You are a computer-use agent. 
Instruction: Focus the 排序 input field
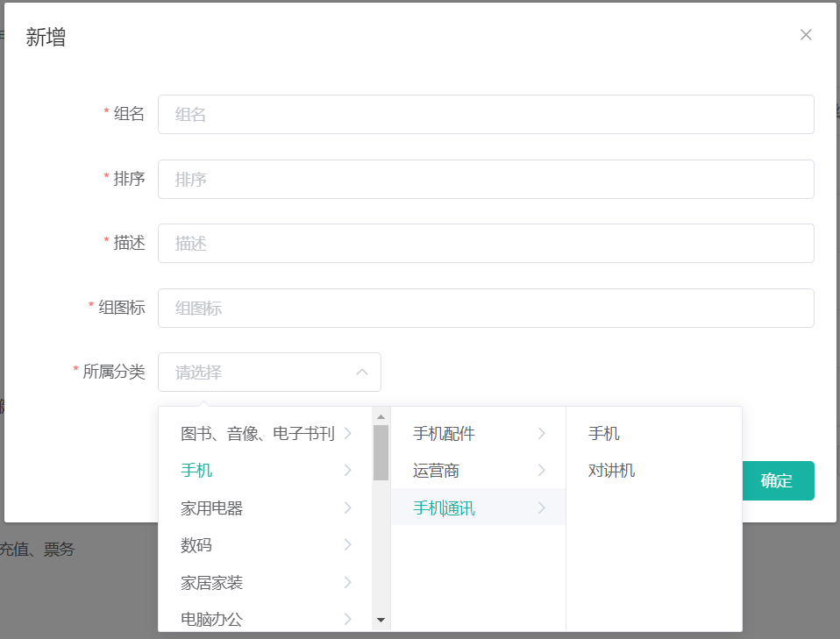pyautogui.click(x=486, y=179)
